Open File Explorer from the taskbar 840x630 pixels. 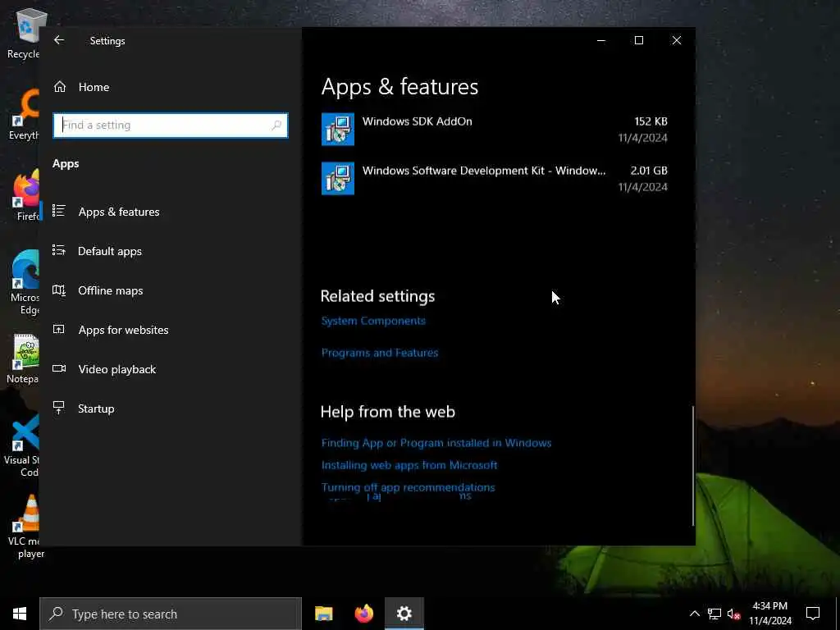tap(323, 614)
